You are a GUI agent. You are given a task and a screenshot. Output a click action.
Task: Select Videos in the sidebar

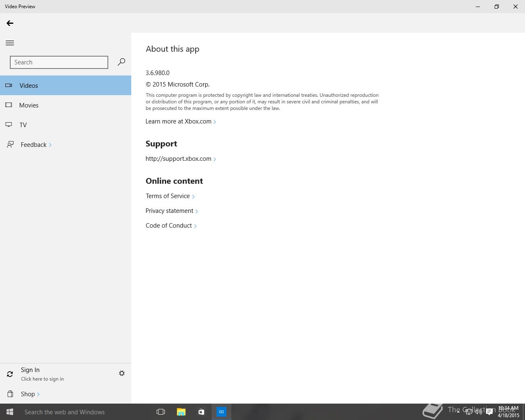click(66, 85)
